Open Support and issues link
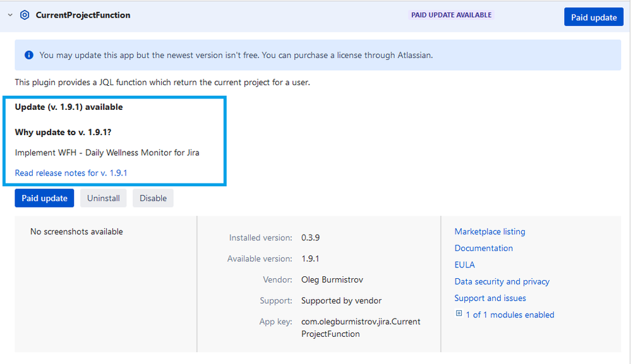This screenshot has width=631, height=364. coord(490,298)
